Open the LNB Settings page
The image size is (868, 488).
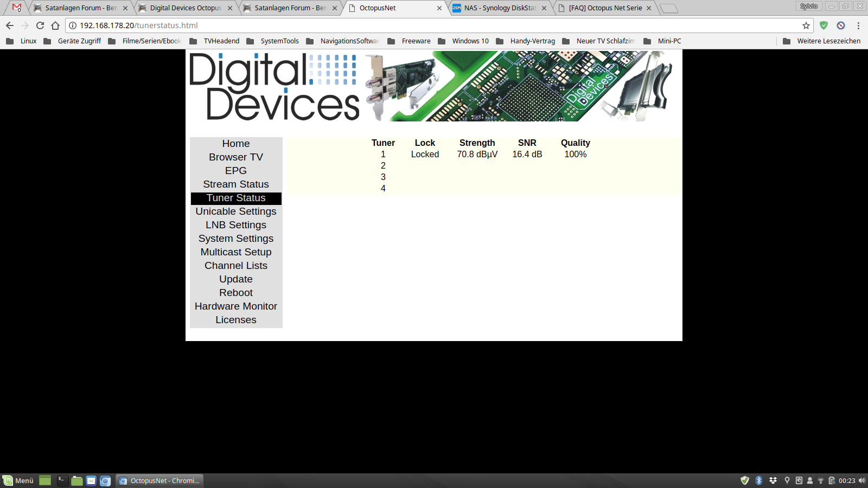tap(236, 225)
